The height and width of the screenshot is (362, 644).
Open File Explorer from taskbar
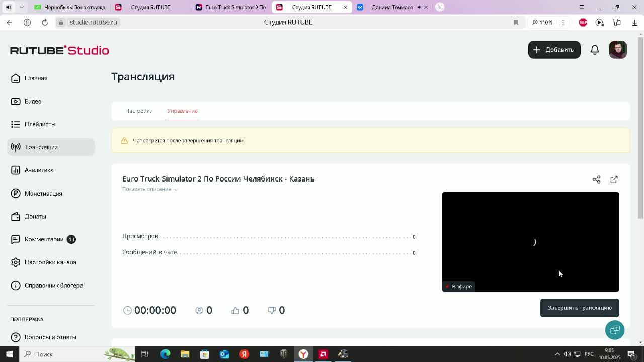tap(185, 354)
